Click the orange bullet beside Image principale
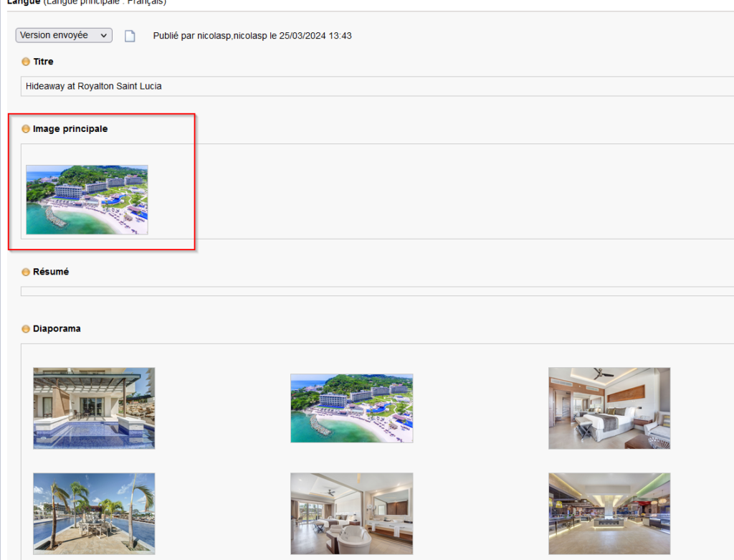The image size is (734, 560). pos(26,129)
